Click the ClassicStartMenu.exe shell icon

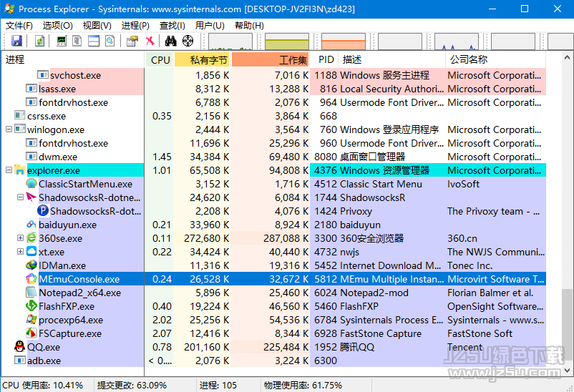pos(31,184)
